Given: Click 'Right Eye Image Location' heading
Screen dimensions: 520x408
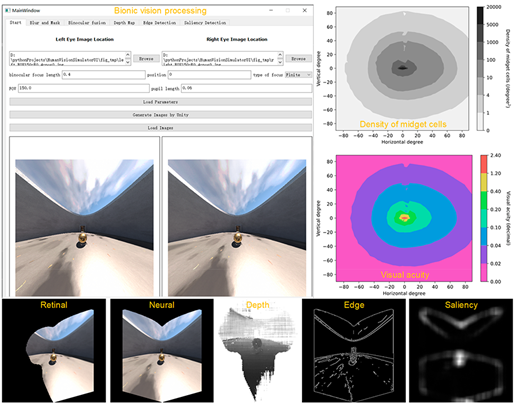Looking at the screenshot, I should [x=237, y=39].
